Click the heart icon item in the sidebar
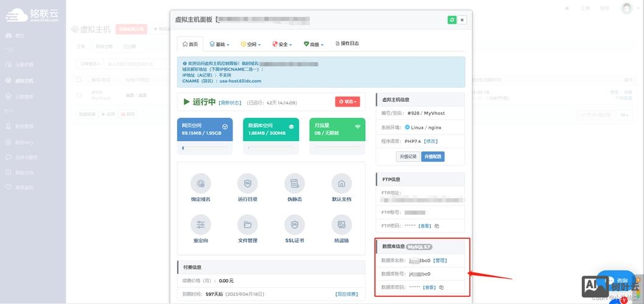 click(19, 187)
